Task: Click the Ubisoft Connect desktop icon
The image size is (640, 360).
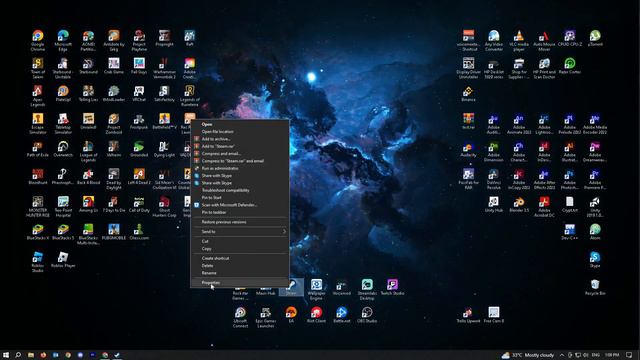Action: [240, 317]
